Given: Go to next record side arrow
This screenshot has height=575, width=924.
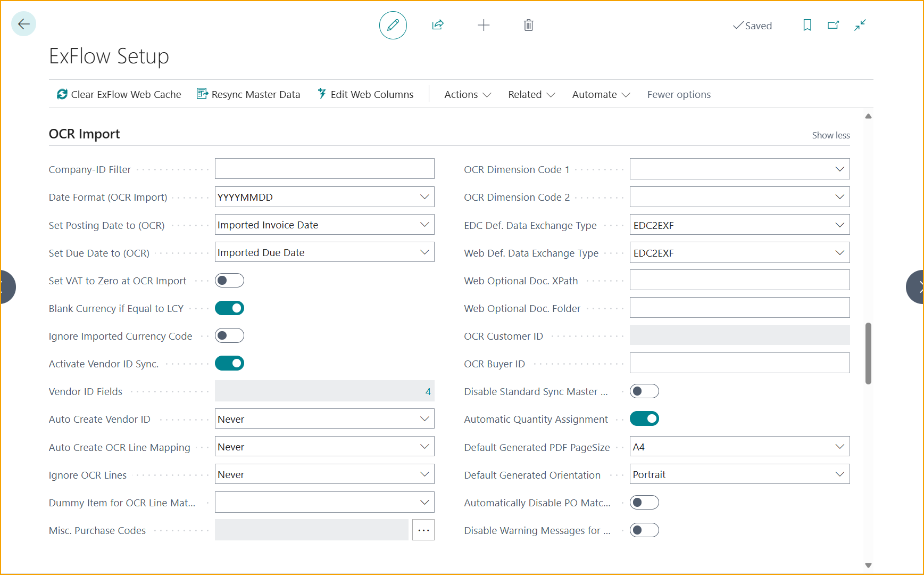Looking at the screenshot, I should [x=915, y=287].
